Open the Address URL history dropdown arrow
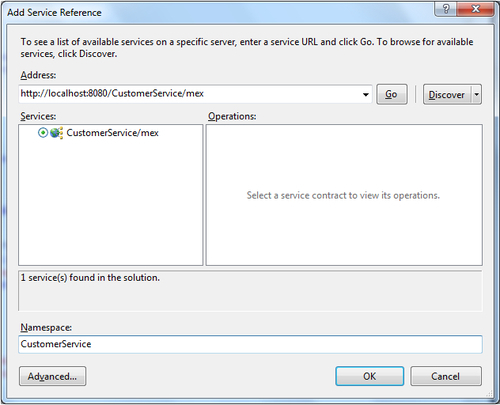 tap(366, 94)
